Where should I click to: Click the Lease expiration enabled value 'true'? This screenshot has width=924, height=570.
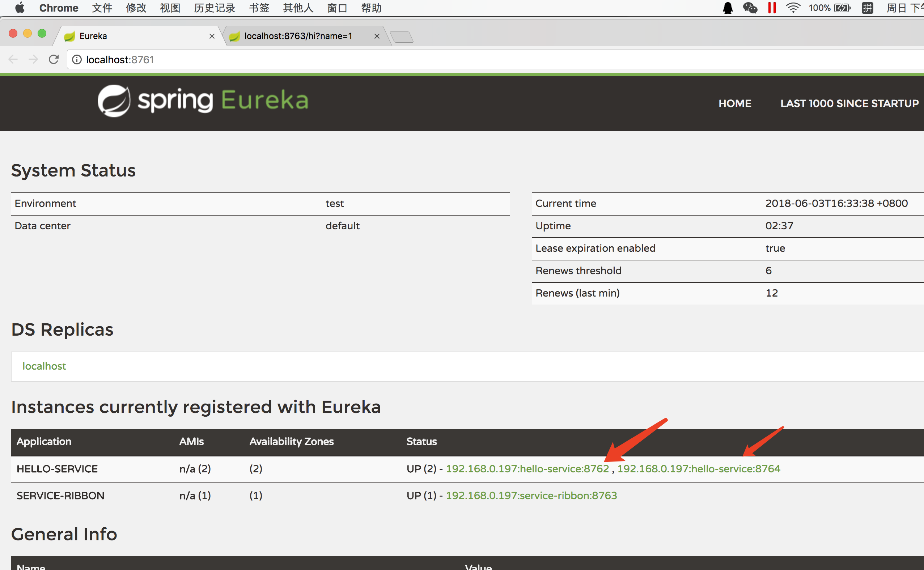click(x=775, y=248)
